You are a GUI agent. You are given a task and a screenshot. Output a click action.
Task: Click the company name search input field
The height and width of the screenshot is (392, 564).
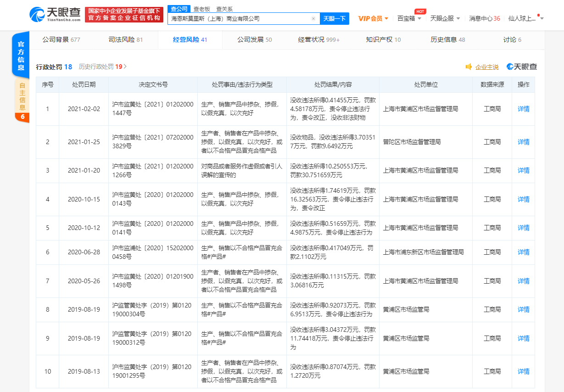point(239,19)
